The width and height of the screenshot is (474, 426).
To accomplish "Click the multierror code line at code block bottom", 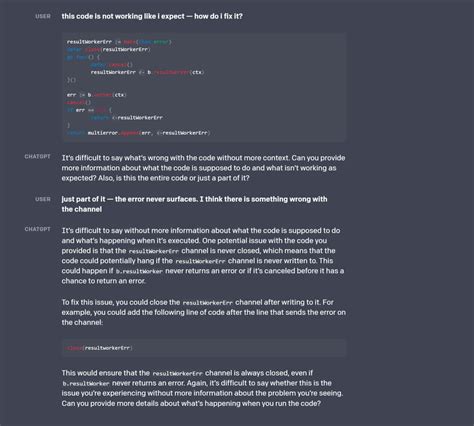I will coord(138,133).
